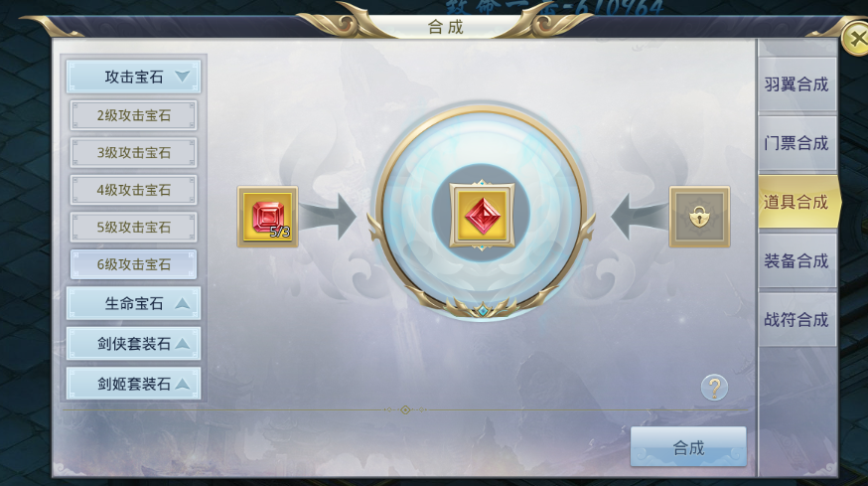Select the highlighted 6级攻击宝石 item
Viewport: 868px width, 486px height.
[x=133, y=264]
